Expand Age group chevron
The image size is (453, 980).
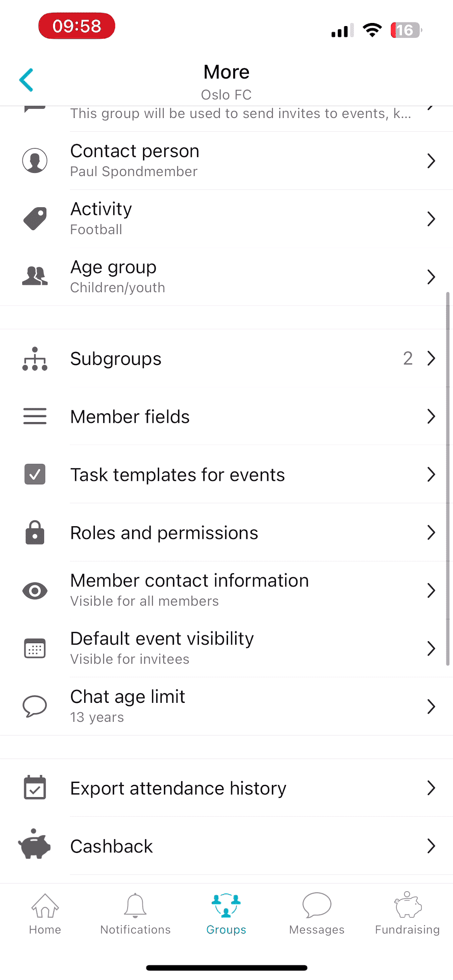coord(431,277)
